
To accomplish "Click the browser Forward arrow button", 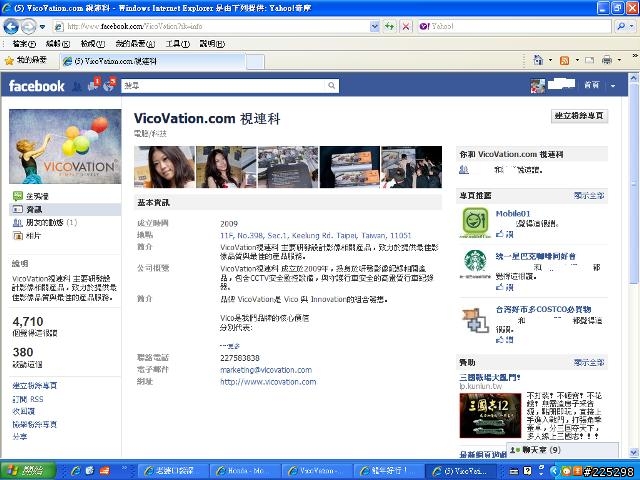I will click(28, 27).
